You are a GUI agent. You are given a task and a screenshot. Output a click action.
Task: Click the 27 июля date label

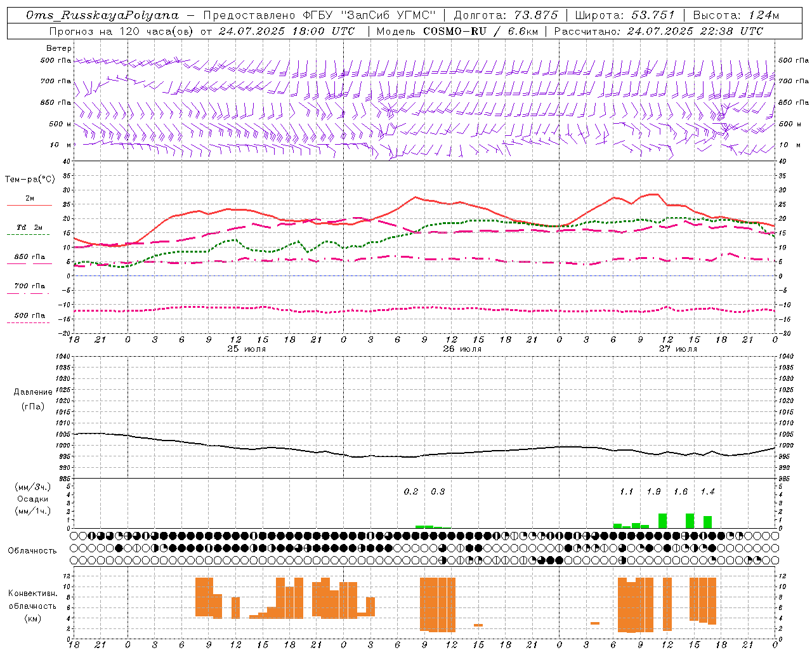click(678, 349)
